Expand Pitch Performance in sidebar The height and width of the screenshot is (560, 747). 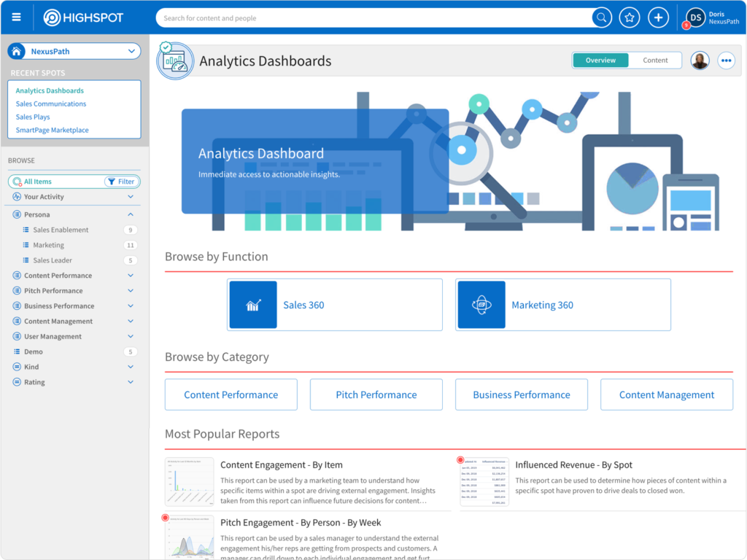[131, 290]
